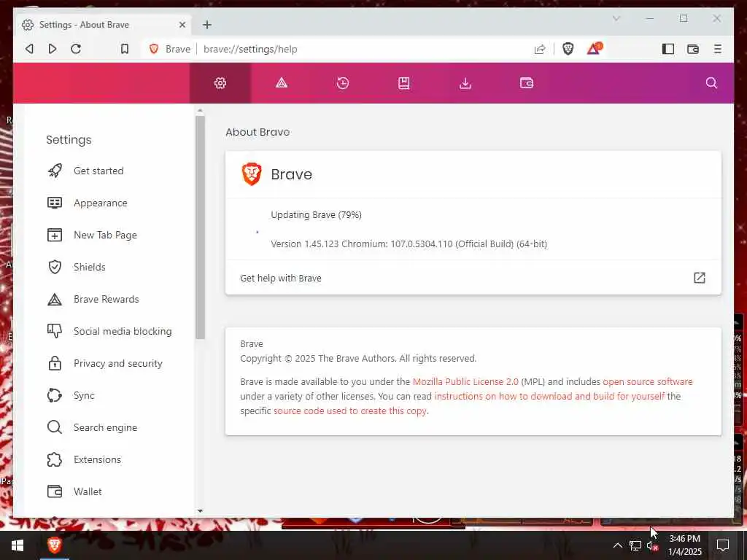Click the settings sidebar scrollbar thumb
Image resolution: width=747 pixels, height=560 pixels.
pos(200,227)
